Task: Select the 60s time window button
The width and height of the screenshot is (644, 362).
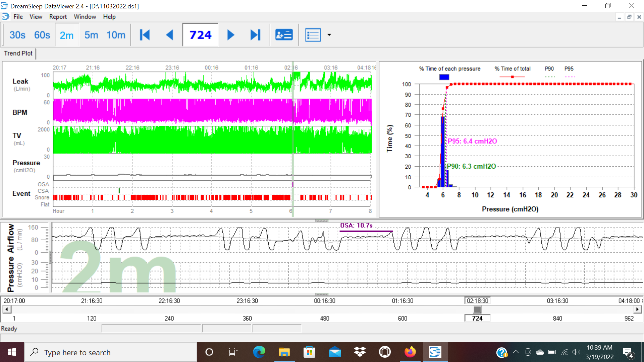Action: [42, 35]
